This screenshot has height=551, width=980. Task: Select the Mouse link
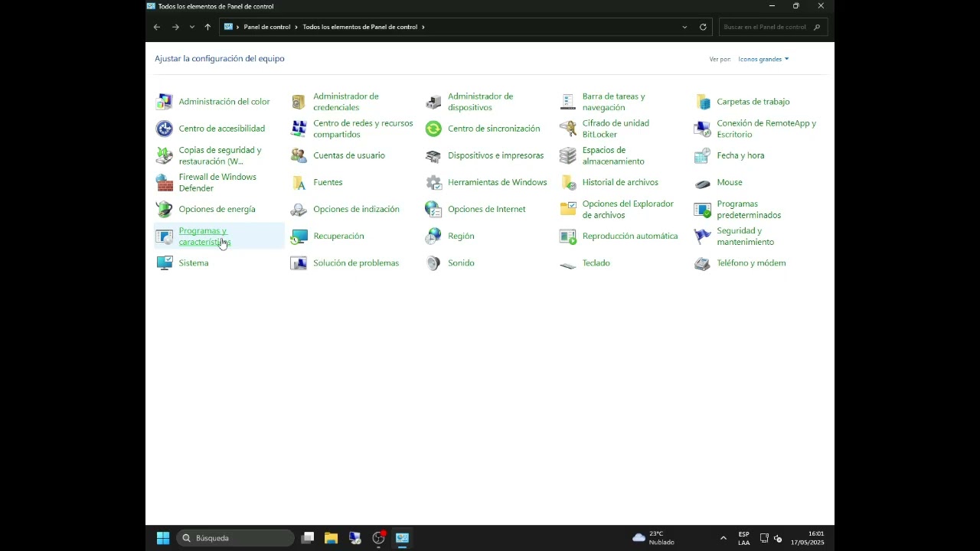click(730, 182)
